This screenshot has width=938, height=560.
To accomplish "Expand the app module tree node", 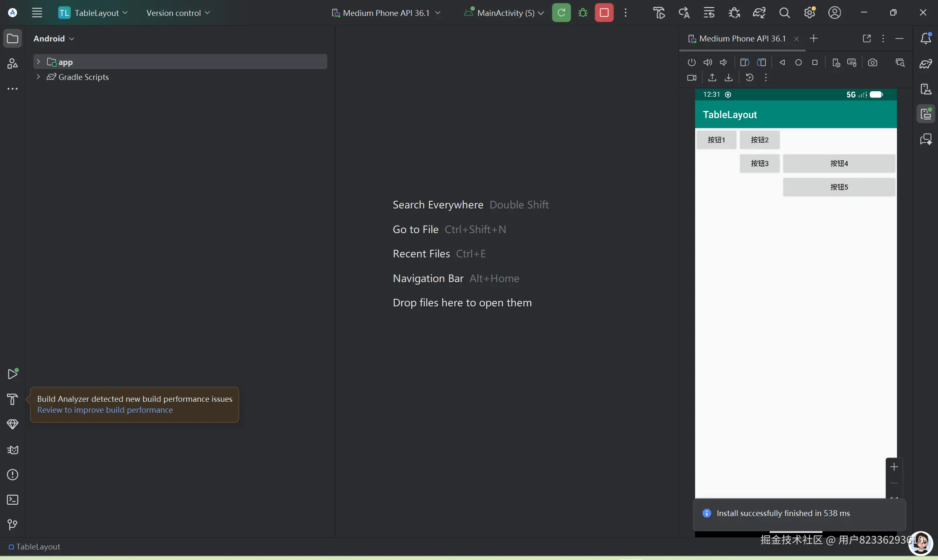I will [38, 62].
